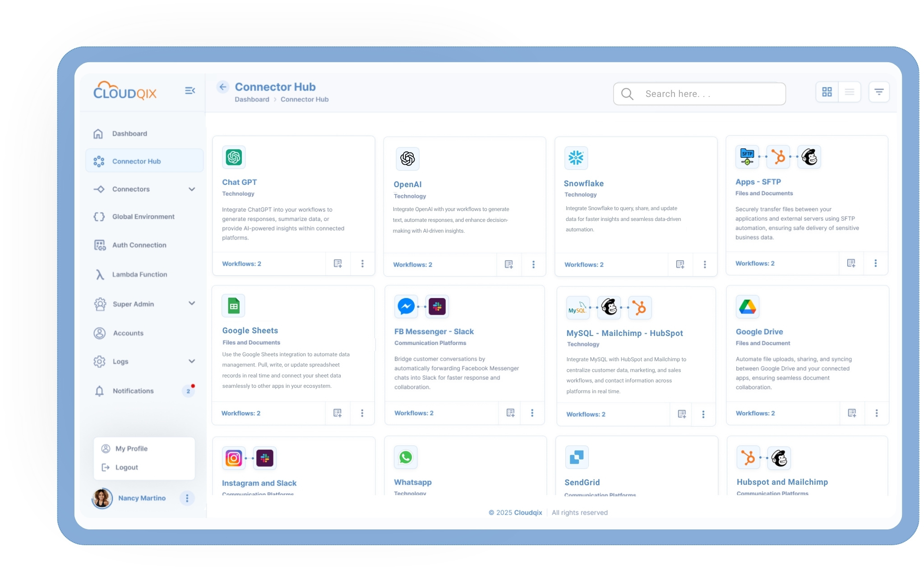Click the Search here input field
Screen dimensions: 924x570
(x=699, y=94)
